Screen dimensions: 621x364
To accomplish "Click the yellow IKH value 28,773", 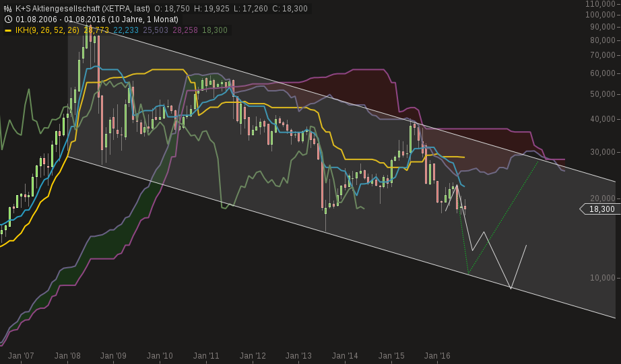I will tap(96, 30).
